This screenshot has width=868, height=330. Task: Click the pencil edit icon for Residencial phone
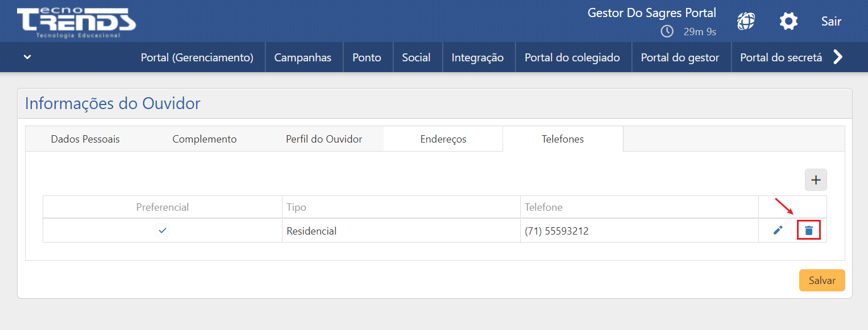tap(778, 231)
